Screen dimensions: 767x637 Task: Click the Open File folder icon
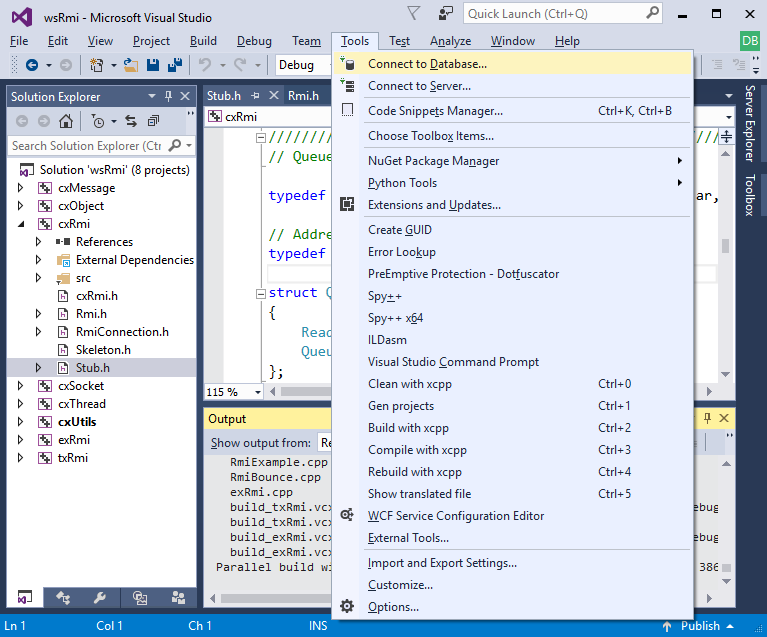131,65
